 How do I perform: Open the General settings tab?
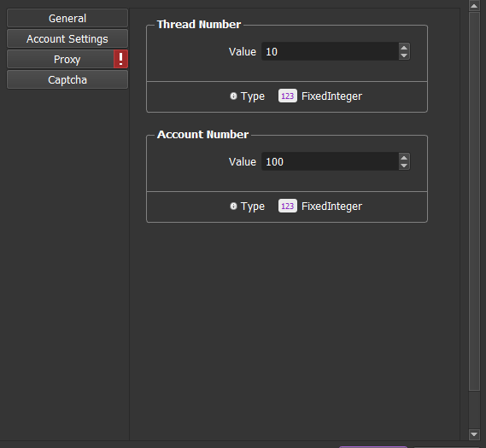pyautogui.click(x=67, y=18)
